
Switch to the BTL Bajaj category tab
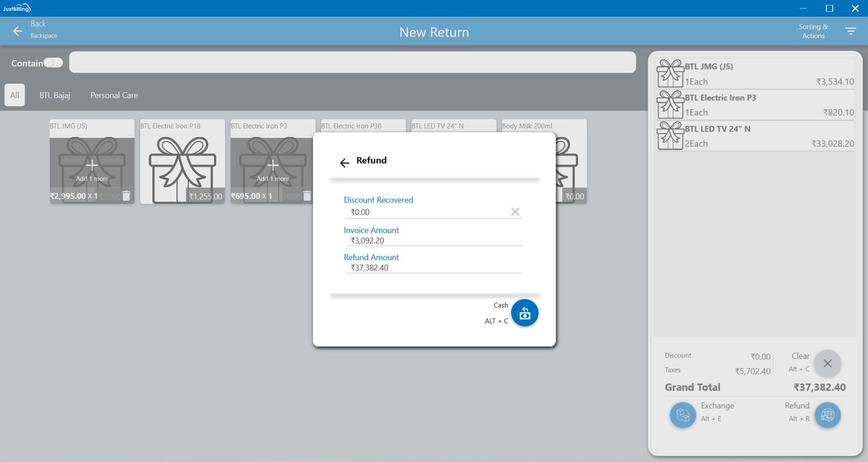click(x=55, y=95)
